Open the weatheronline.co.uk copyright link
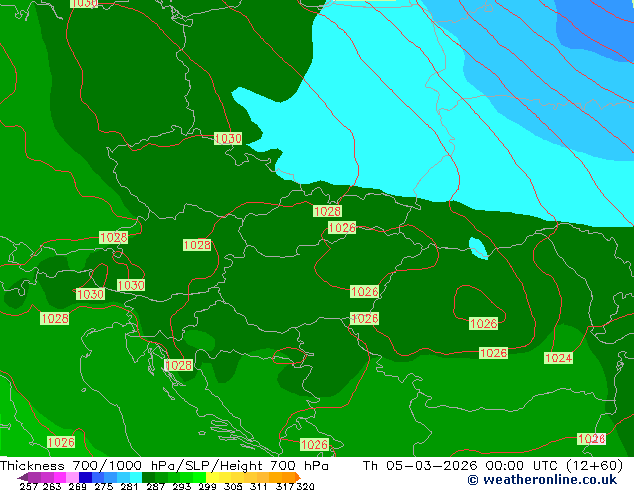This screenshot has height=490, width=634. point(542,480)
